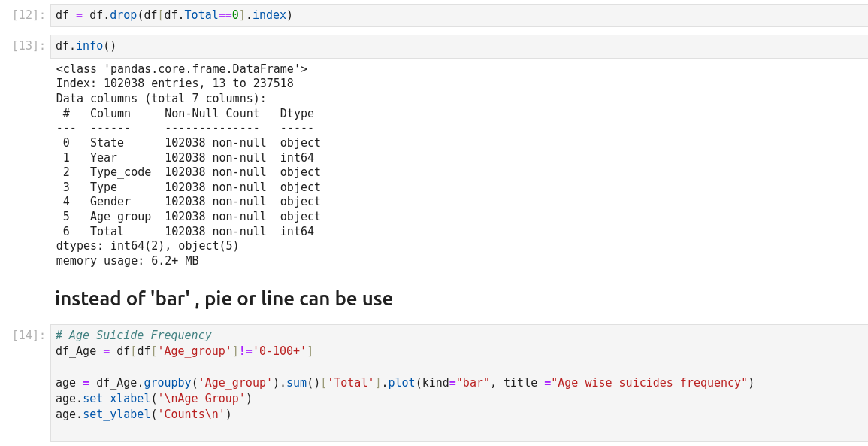
Task: Click the df_Age assignment code line
Action: coord(184,351)
